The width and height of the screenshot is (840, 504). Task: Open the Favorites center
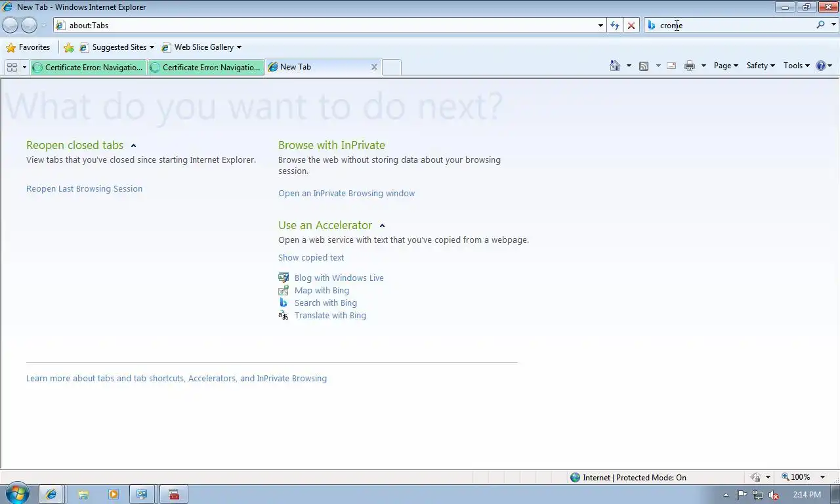pos(28,47)
